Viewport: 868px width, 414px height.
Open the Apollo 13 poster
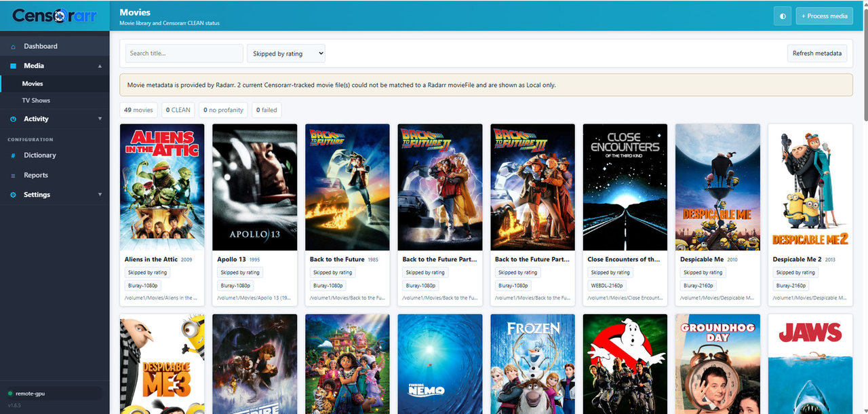(x=254, y=187)
